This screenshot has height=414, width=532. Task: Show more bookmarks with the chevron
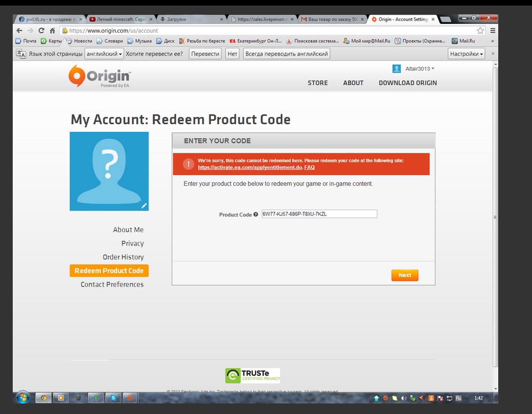pos(492,41)
